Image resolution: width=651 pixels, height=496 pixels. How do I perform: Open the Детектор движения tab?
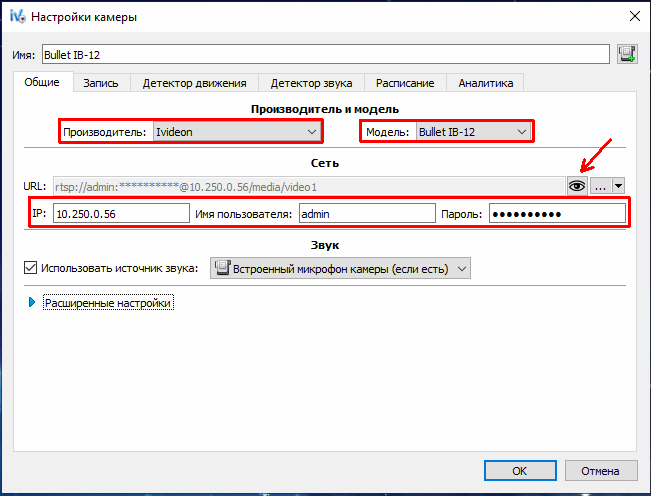coord(194,83)
